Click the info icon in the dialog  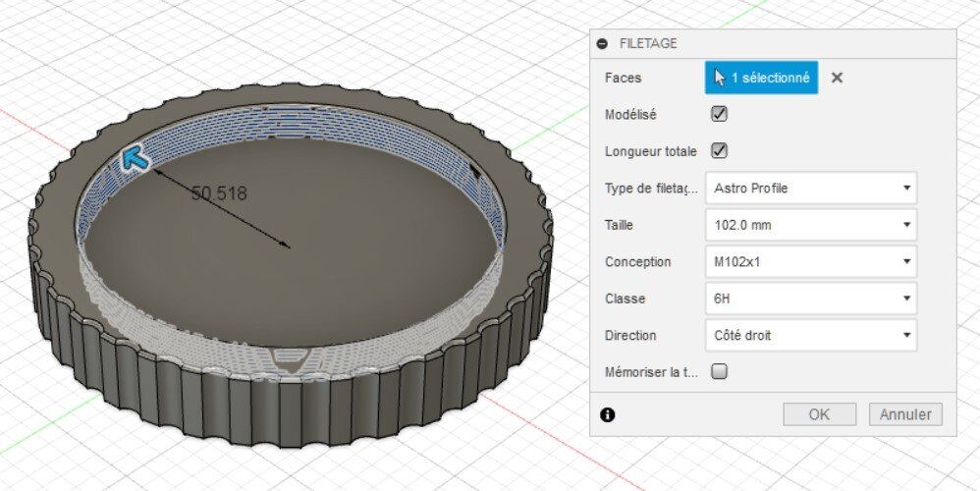pyautogui.click(x=607, y=414)
